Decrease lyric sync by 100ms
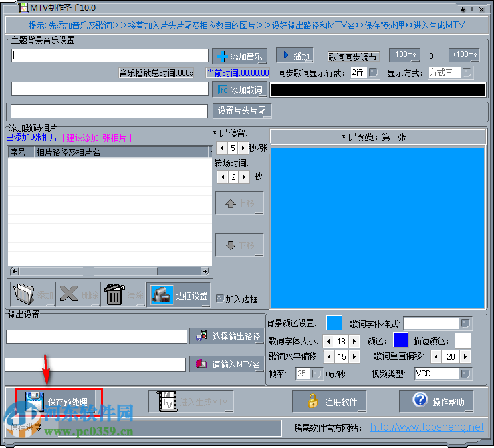Image resolution: width=494 pixels, height=448 pixels. [404, 55]
